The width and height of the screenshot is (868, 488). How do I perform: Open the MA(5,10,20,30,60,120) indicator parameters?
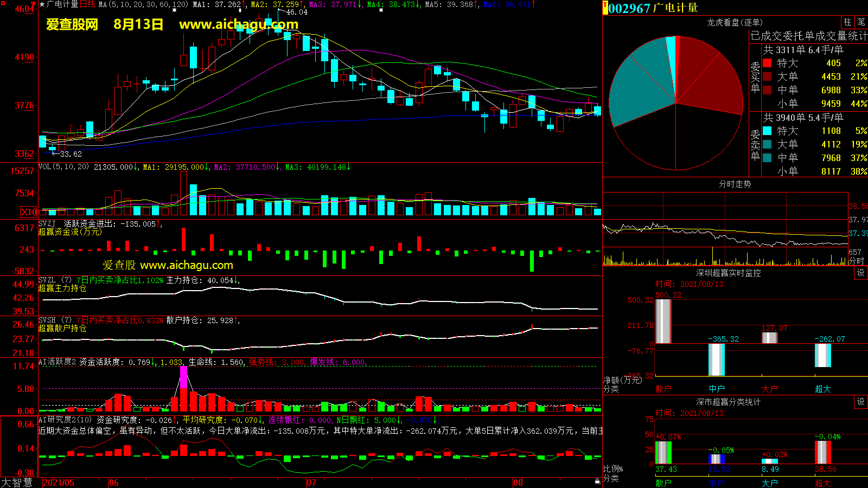coord(143,4)
